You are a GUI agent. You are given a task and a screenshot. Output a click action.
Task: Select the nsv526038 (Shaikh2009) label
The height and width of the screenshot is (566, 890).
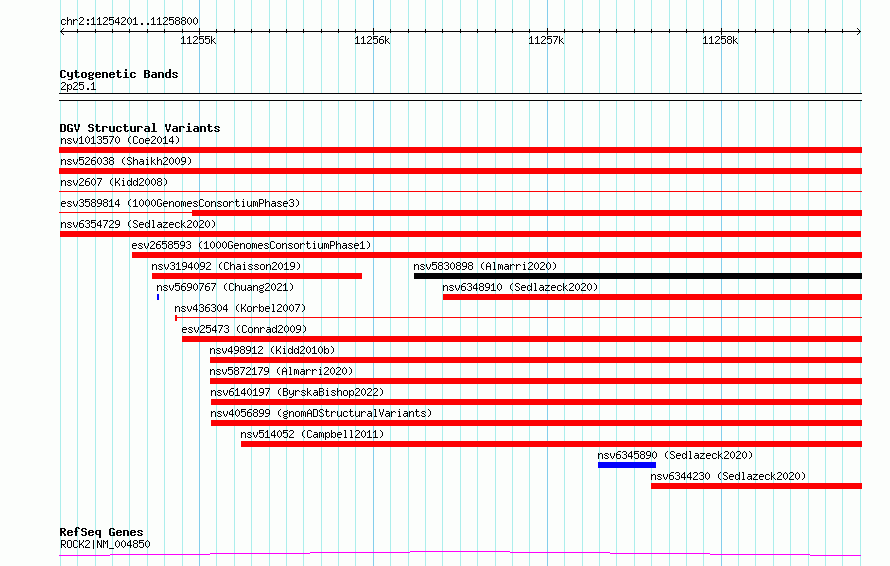126,161
